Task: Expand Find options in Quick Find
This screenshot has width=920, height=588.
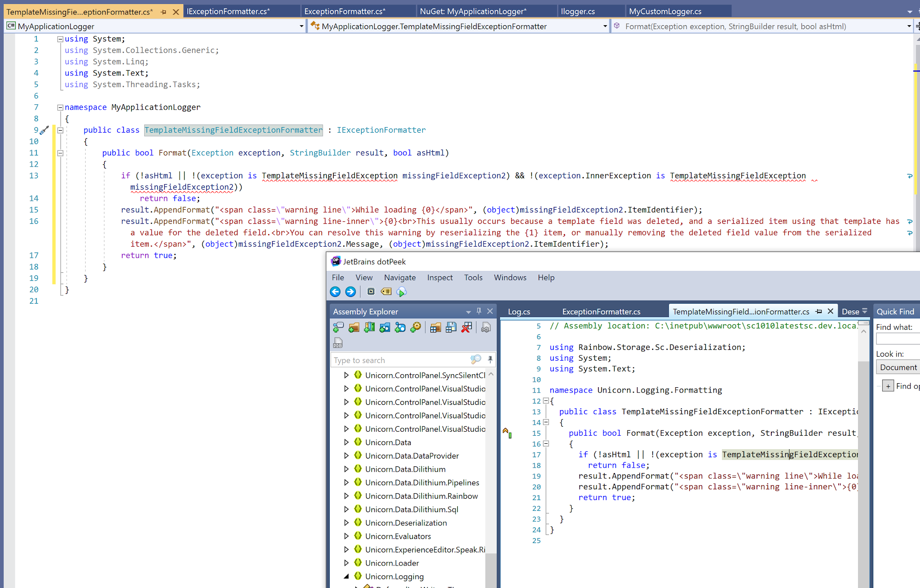Action: coord(888,386)
